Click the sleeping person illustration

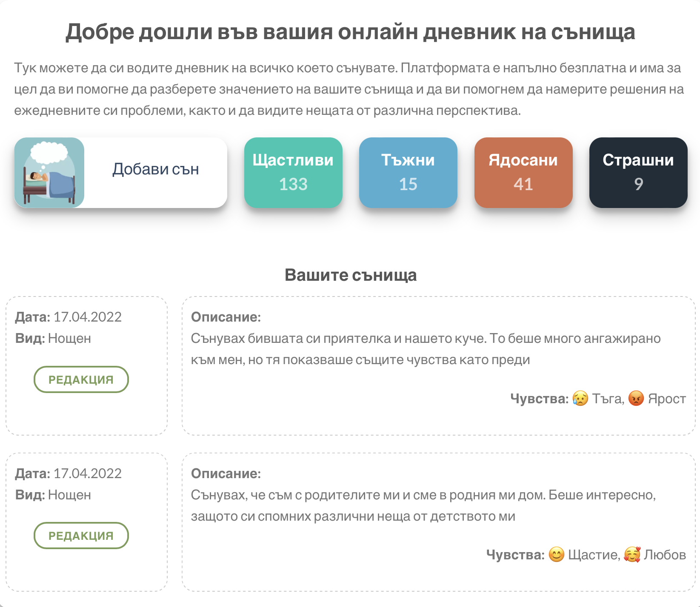[49, 173]
